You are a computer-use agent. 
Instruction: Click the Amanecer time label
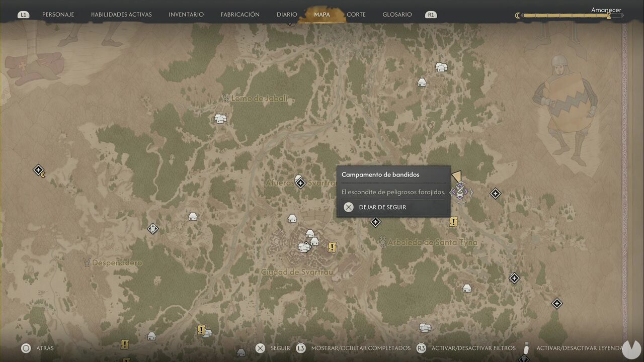pyautogui.click(x=606, y=10)
